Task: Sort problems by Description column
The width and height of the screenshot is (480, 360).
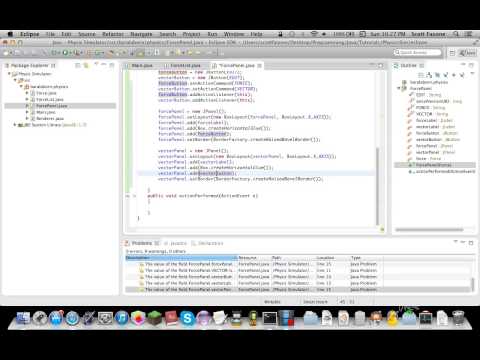Action: tap(181, 258)
